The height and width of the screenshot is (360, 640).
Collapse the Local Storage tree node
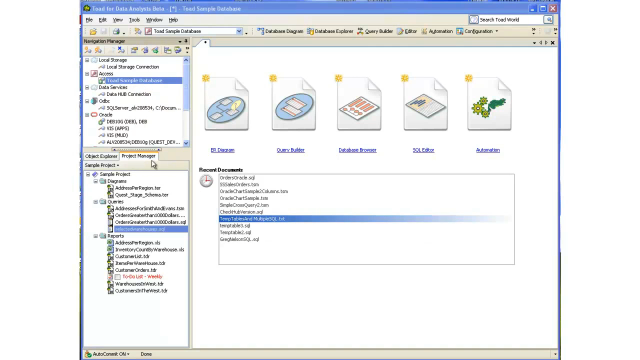pyautogui.click(x=87, y=60)
